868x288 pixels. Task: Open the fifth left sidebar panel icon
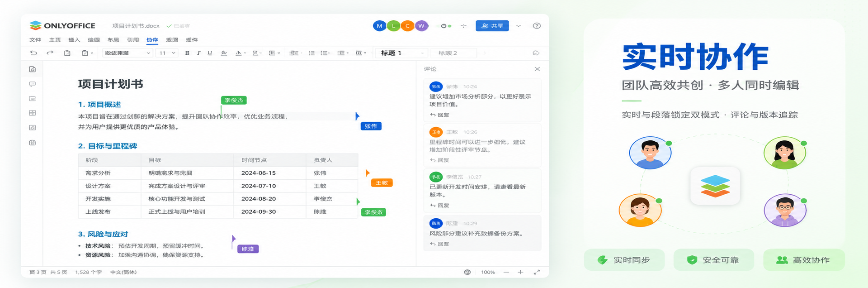33,128
